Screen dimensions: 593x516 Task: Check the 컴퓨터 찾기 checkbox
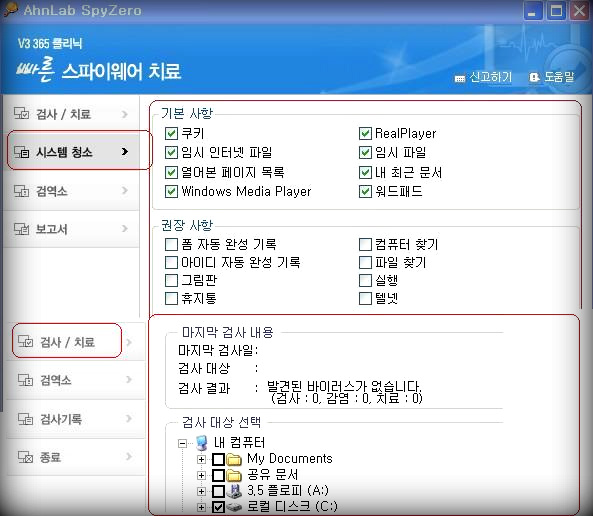click(x=365, y=244)
